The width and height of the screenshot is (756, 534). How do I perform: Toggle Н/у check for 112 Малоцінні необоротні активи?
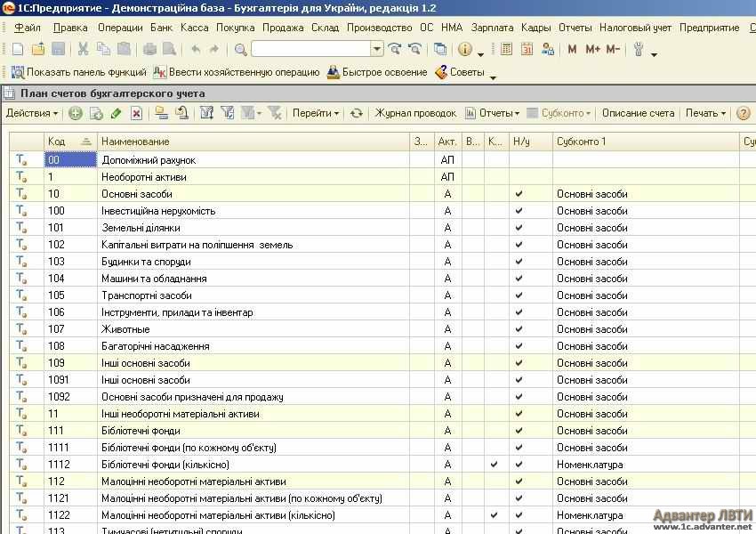519,481
